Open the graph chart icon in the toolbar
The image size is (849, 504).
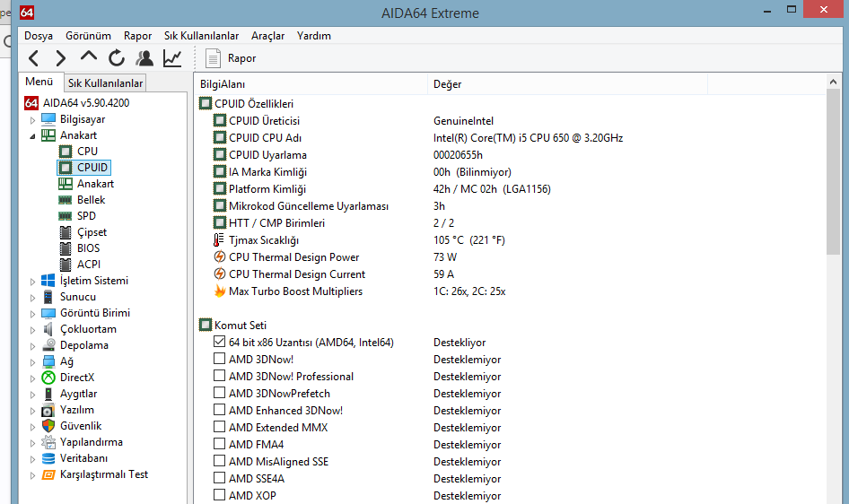(171, 58)
